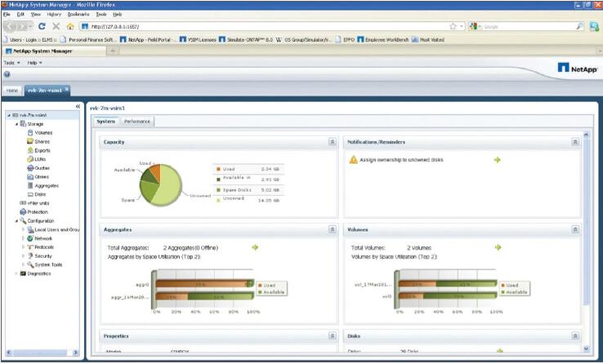Open the Firefox Bookmarks menu
The height and width of the screenshot is (364, 603).
click(x=78, y=14)
